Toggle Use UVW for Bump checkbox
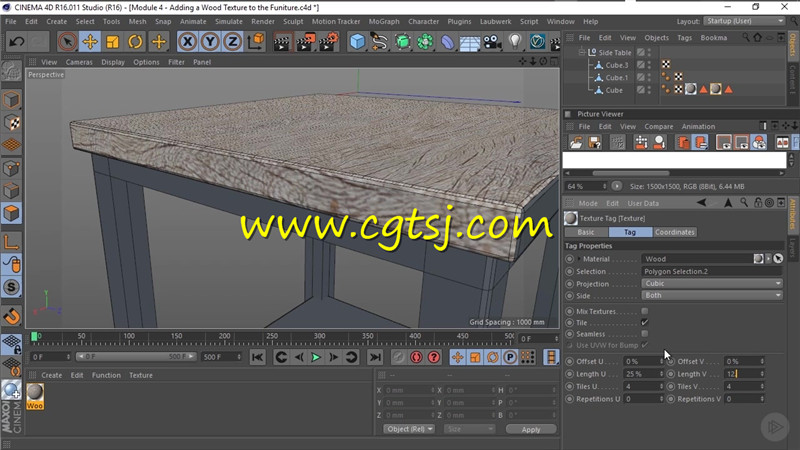The height and width of the screenshot is (450, 800). click(644, 345)
